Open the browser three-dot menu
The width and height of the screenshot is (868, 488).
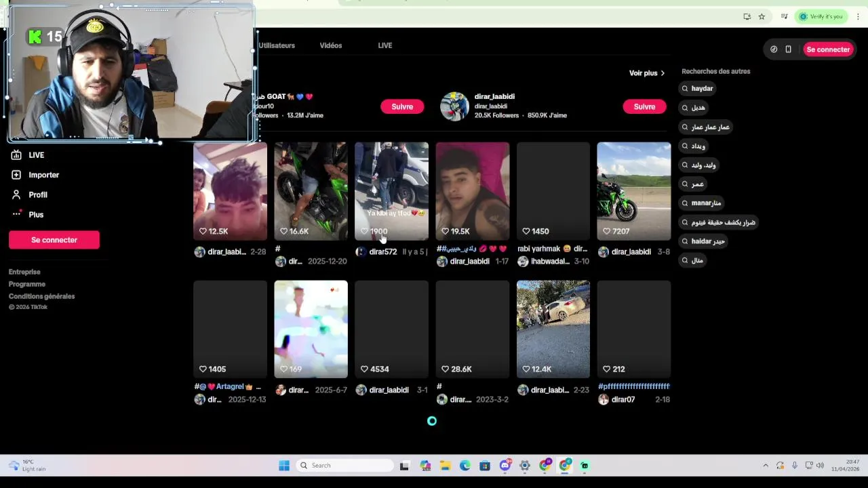tap(858, 16)
